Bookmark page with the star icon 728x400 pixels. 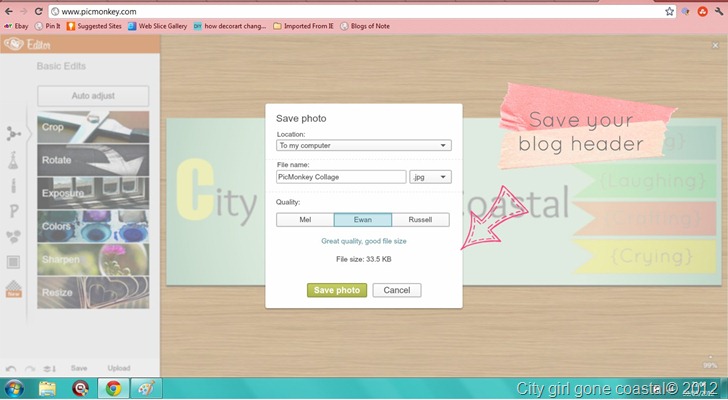click(x=669, y=12)
